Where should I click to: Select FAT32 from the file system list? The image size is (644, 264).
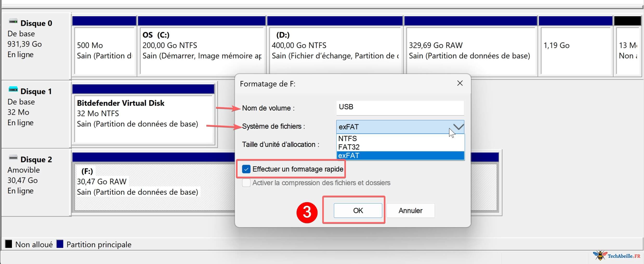349,147
